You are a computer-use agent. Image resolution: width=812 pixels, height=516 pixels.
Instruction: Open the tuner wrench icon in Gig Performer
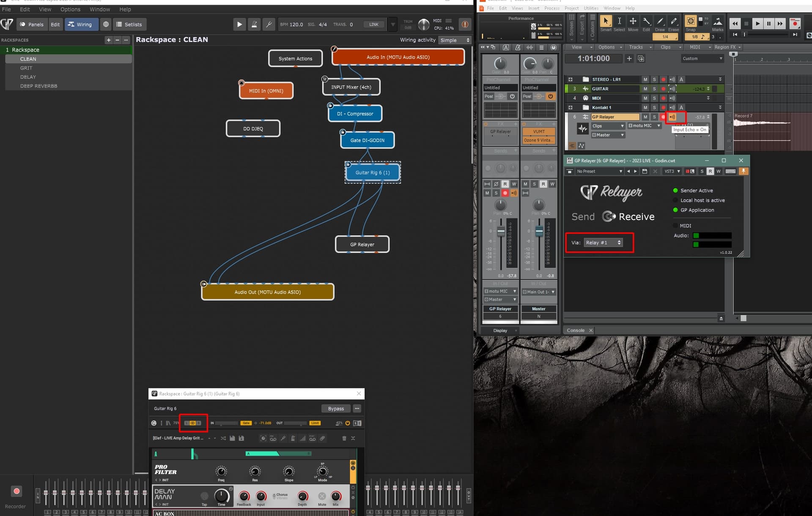(269, 24)
